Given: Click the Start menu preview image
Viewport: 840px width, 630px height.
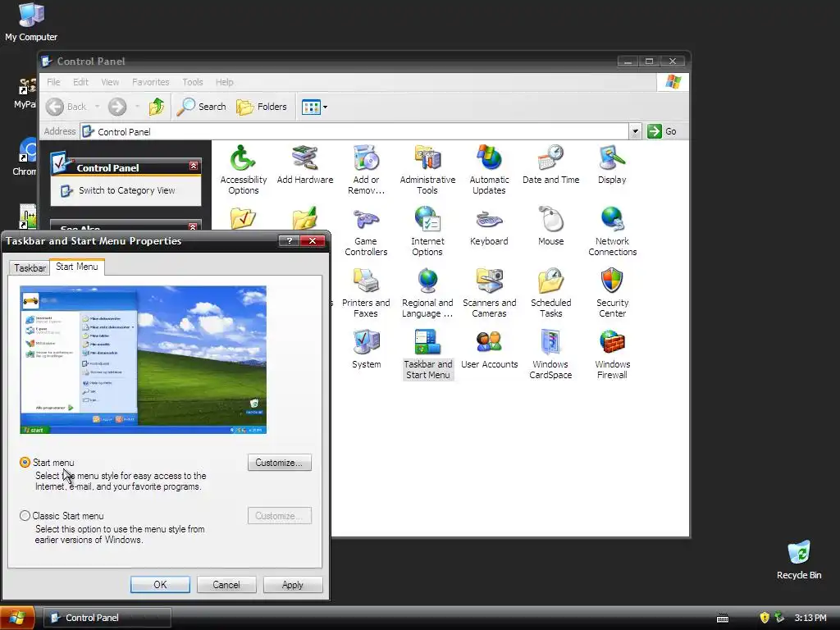Looking at the screenshot, I should (x=143, y=359).
